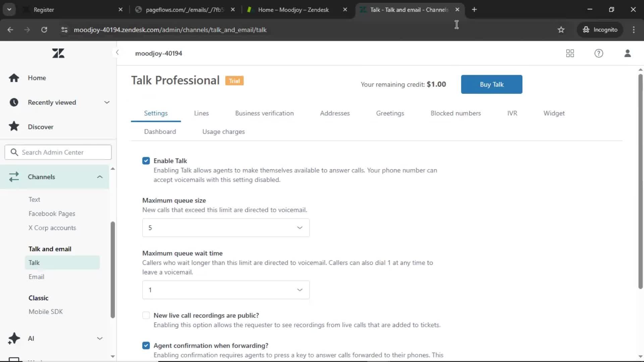Screen dimensions: 644x362
Task: Expand the AI section
Action: (100, 339)
